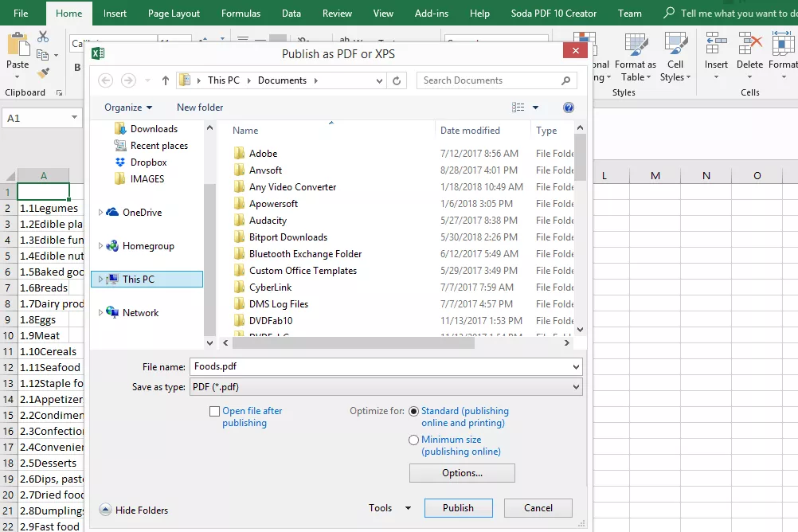Screen dimensions: 798x532
Task: Select Standard optimization radio button
Action: [x=413, y=412]
